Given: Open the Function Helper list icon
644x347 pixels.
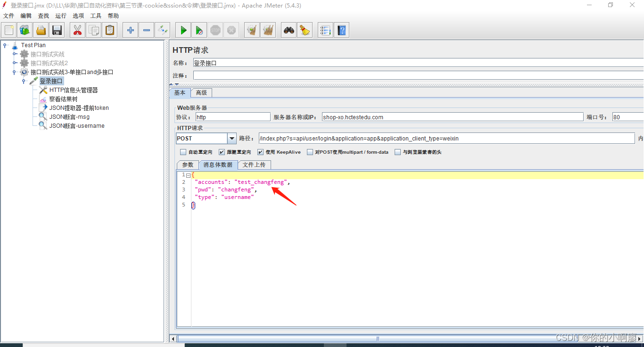Looking at the screenshot, I should 326,30.
